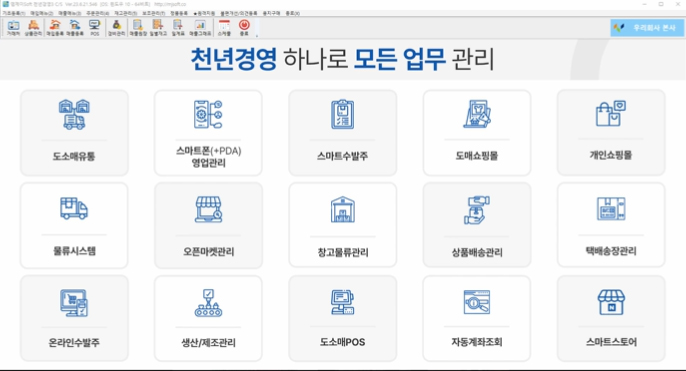This screenshot has height=371, width=686.
Task: Open the 온라인수발주 tile
Action: (74, 318)
